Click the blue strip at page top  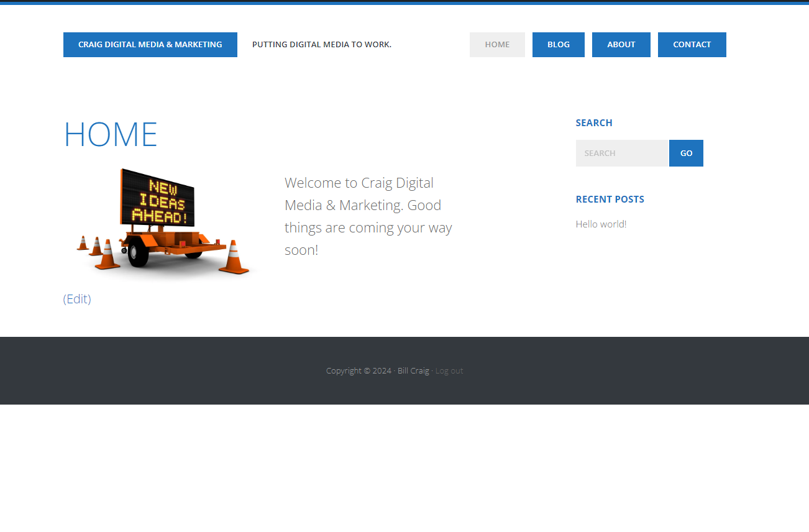(x=404, y=2)
